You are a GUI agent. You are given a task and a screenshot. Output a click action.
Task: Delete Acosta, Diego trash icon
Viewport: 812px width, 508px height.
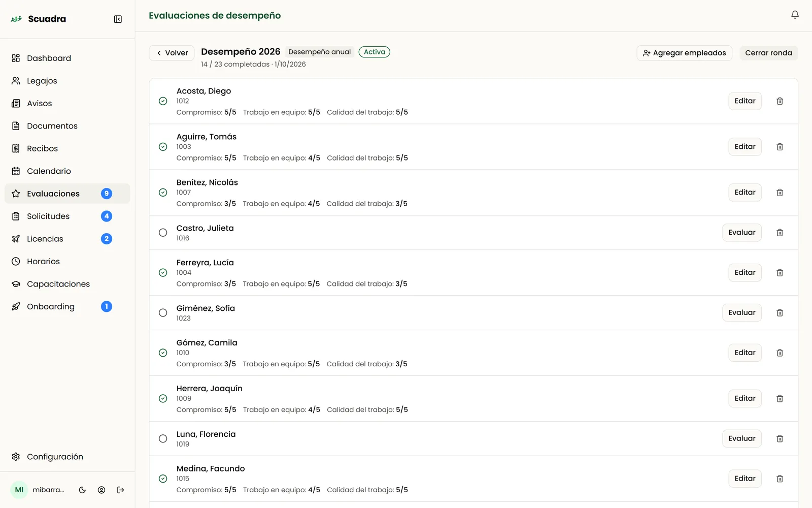click(x=780, y=101)
